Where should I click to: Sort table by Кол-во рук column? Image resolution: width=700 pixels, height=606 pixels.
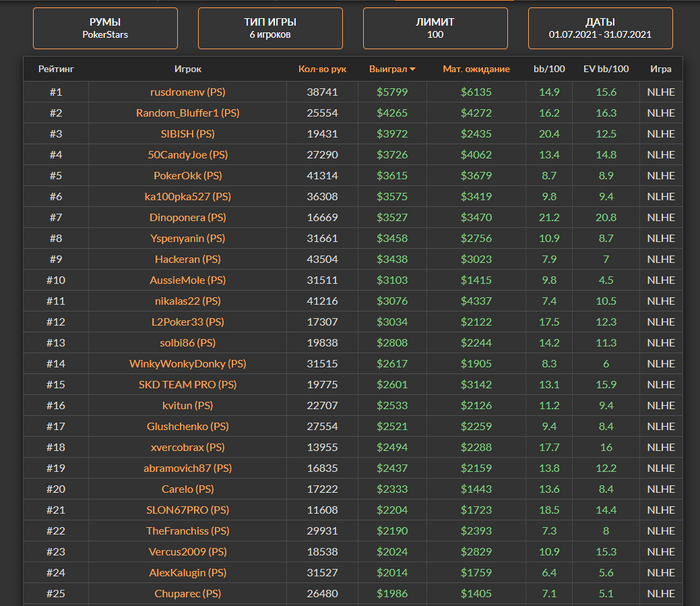click(x=322, y=69)
